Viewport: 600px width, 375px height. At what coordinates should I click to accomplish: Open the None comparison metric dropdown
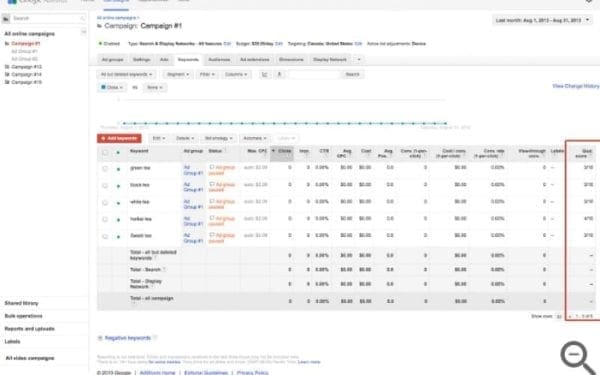[155, 87]
